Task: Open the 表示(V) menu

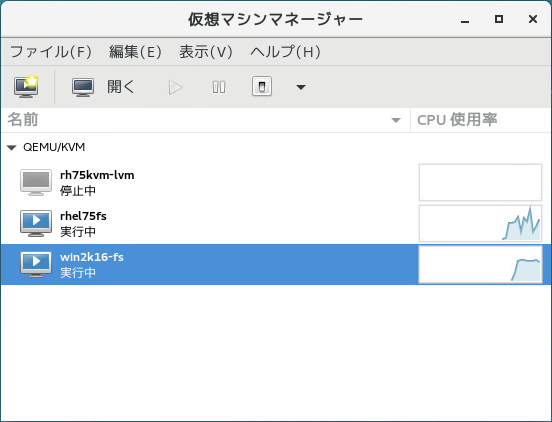Action: click(206, 52)
